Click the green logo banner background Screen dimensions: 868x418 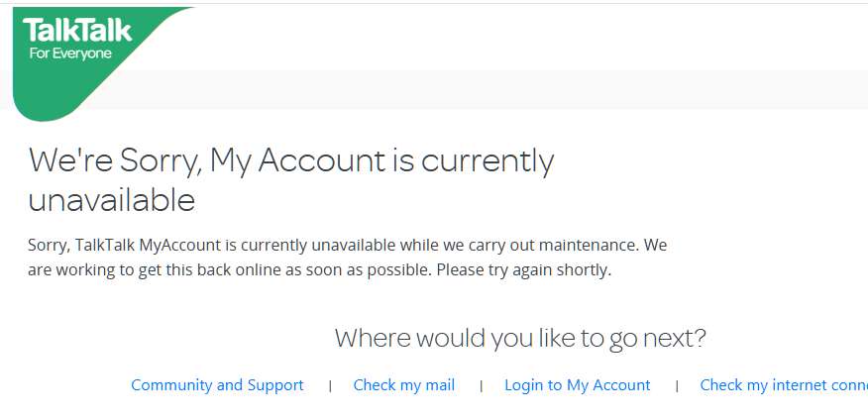[x=59, y=94]
